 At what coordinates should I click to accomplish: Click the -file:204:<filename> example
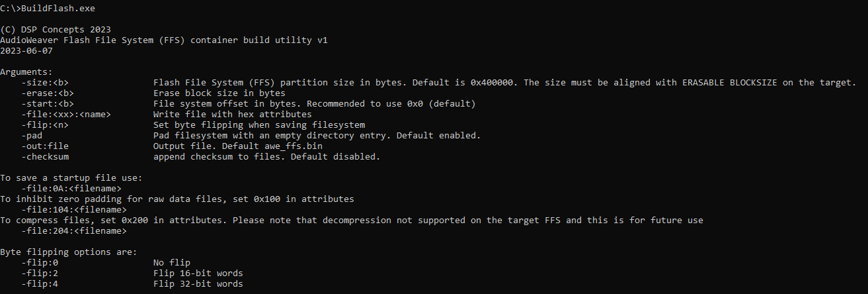pyautogui.click(x=73, y=231)
